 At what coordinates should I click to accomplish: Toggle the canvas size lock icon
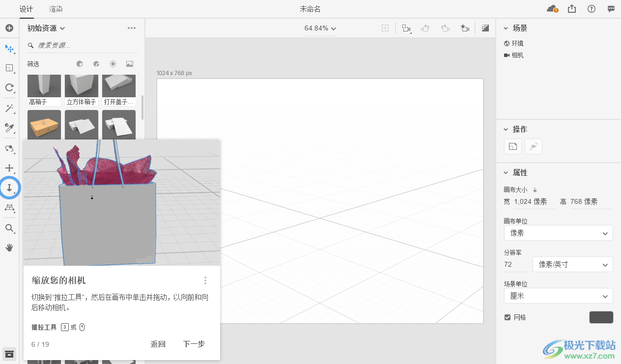[535, 190]
